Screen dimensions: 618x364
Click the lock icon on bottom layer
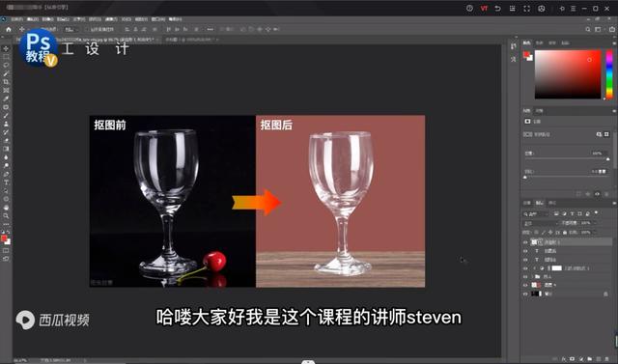[x=605, y=294]
